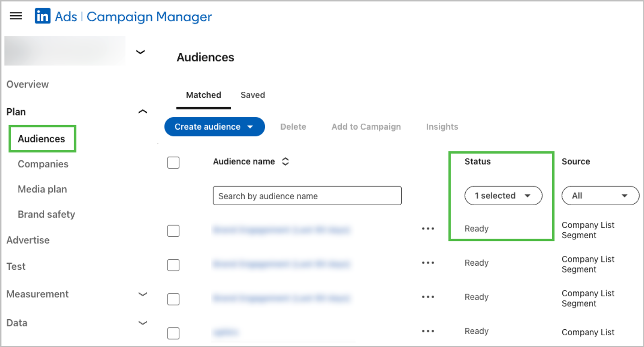Click the first row 'Ready' status
The image size is (644, 347).
[x=477, y=229]
